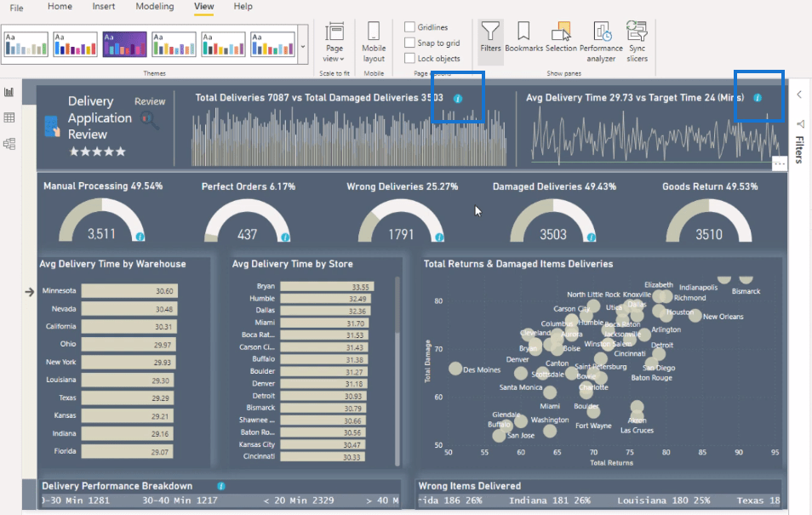Switch to Data view in sidebar
Image resolution: width=812 pixels, height=515 pixels.
coord(9,117)
